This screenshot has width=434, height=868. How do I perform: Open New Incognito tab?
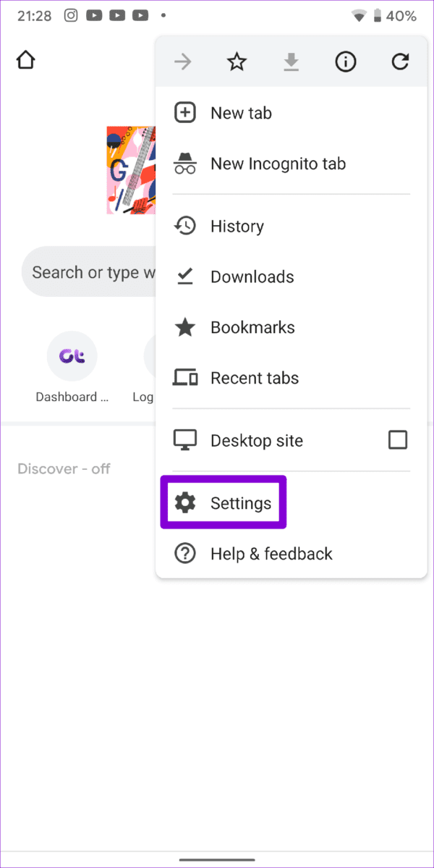(x=292, y=164)
